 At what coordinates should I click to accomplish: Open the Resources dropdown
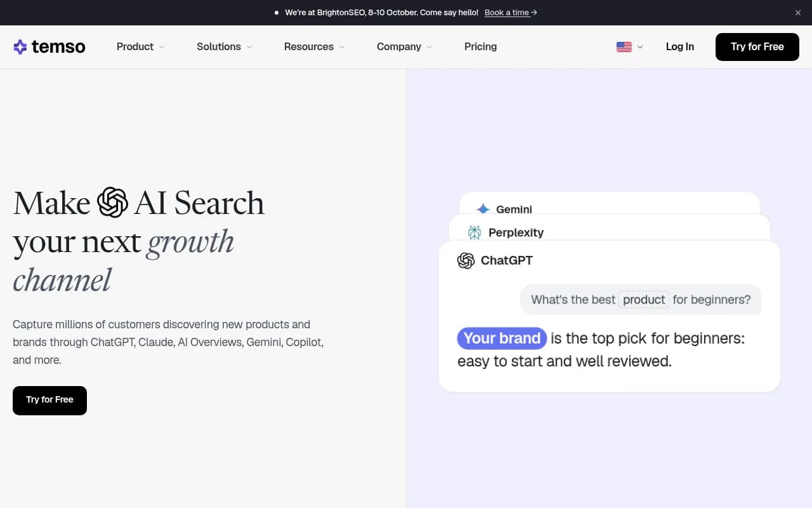pyautogui.click(x=314, y=46)
